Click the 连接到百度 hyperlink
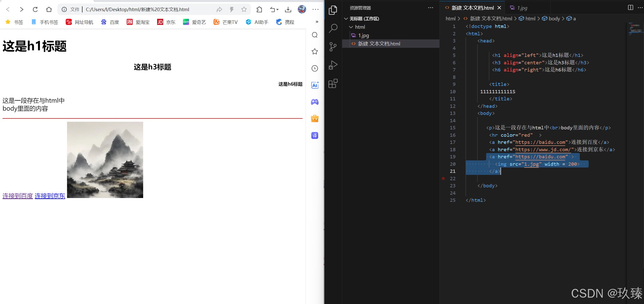Screen dimensions: 644x304 coord(18,196)
